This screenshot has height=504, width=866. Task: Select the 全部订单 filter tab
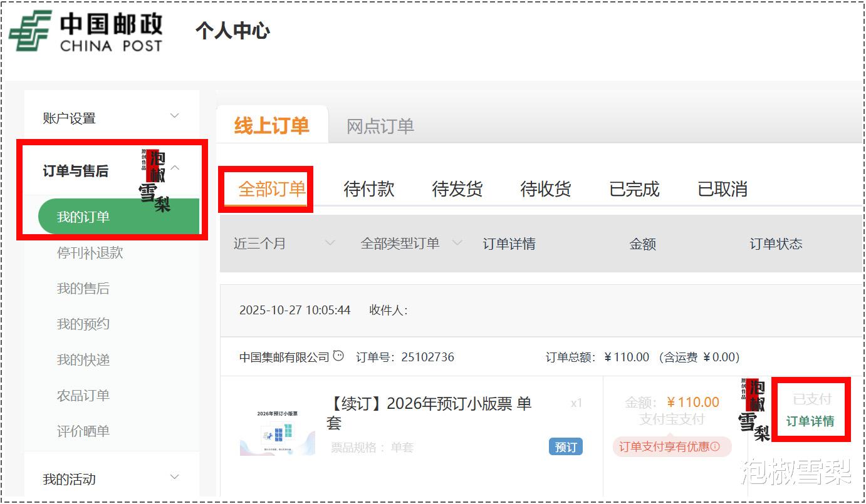click(x=272, y=189)
